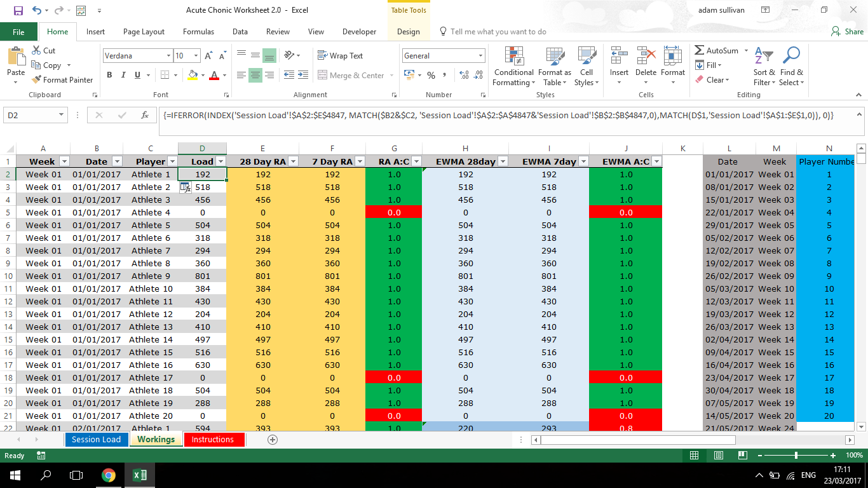Open the Instructions sheet tab
This screenshot has height=488, width=868.
pyautogui.click(x=214, y=439)
